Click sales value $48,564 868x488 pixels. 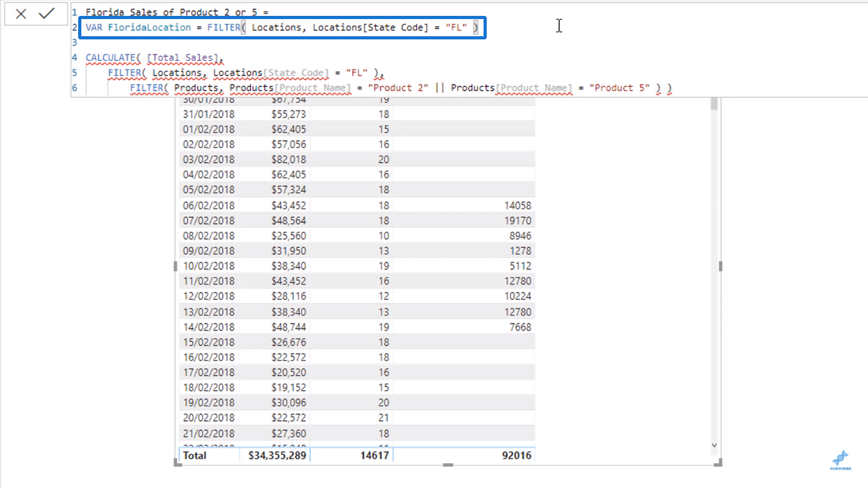tap(288, 220)
